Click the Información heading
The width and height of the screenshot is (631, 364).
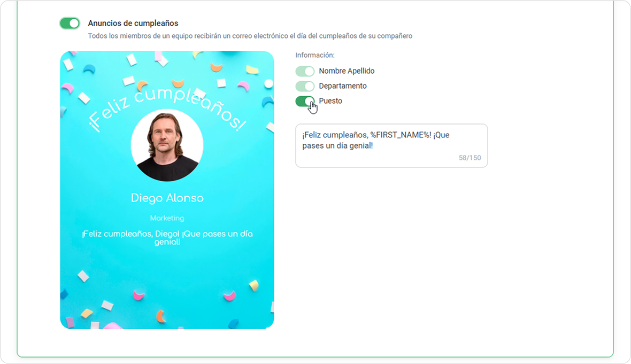pos(314,55)
